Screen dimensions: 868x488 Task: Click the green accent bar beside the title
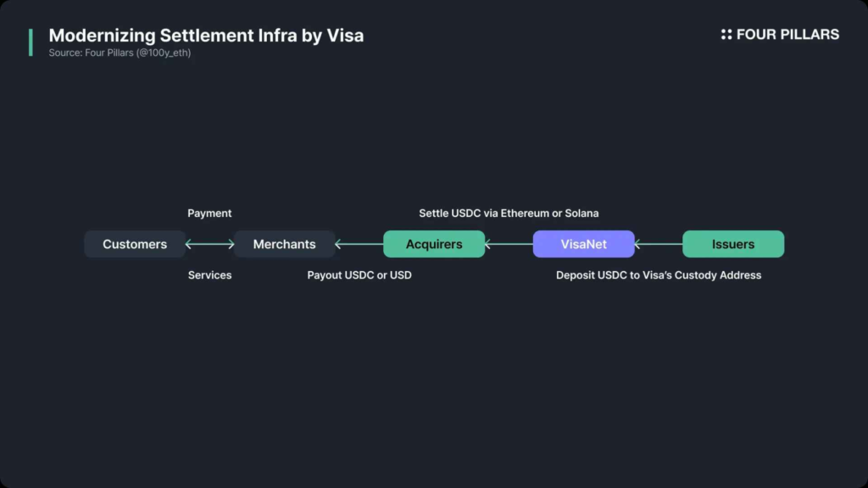coord(31,42)
